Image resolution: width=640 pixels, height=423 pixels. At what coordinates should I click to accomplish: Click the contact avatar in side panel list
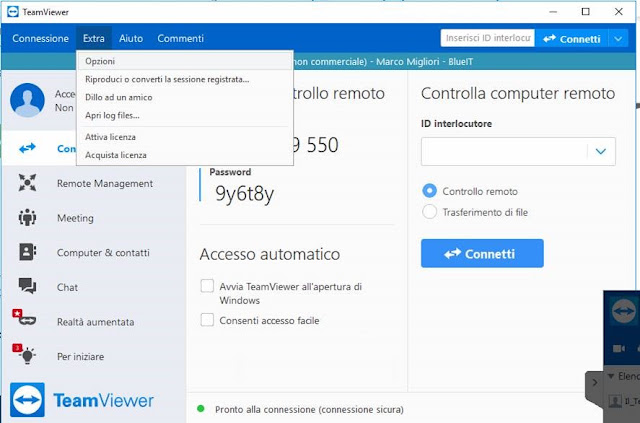(x=615, y=401)
